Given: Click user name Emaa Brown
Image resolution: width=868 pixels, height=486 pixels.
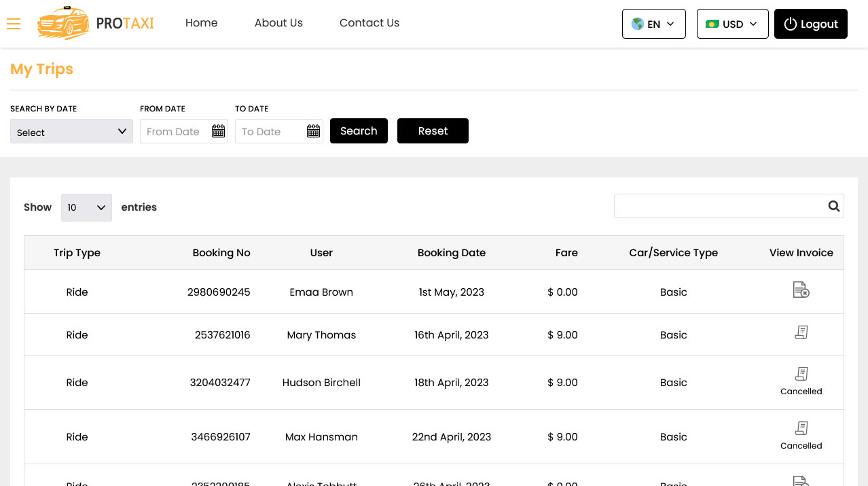Looking at the screenshot, I should pos(321,292).
